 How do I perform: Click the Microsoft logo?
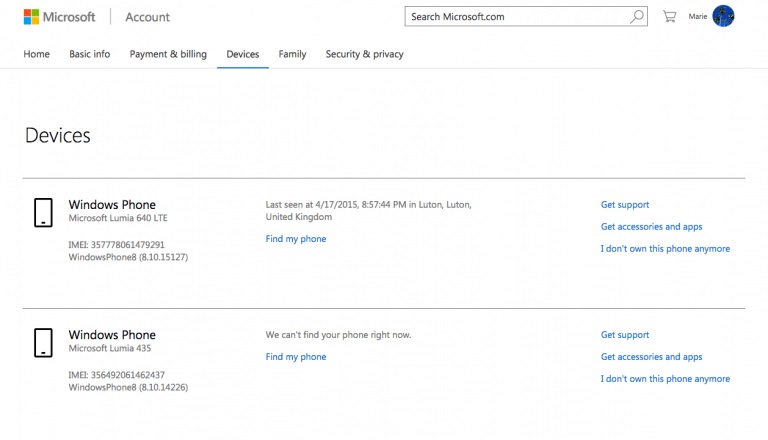coord(59,17)
